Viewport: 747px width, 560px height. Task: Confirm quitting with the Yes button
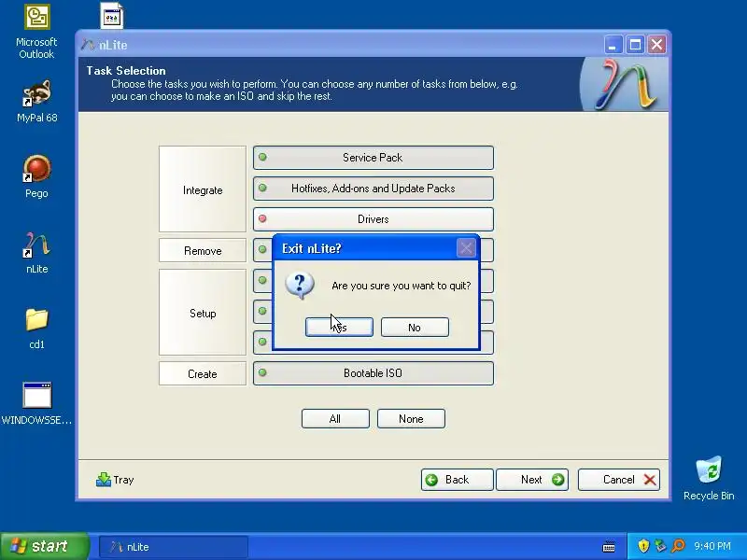[x=339, y=328]
